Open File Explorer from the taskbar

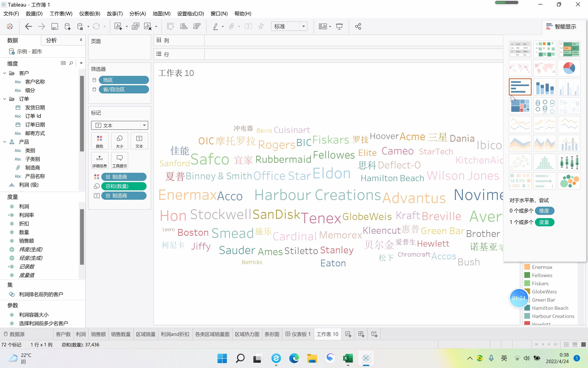(x=312, y=358)
